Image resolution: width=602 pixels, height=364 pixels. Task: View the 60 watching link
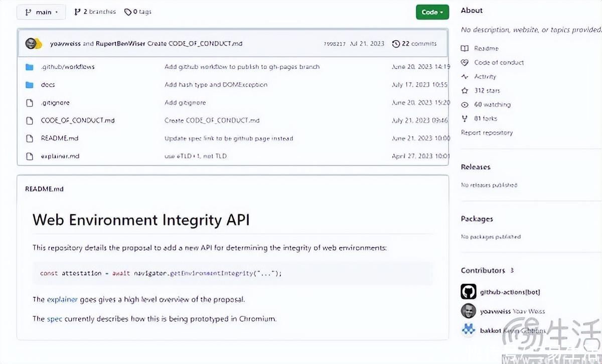pyautogui.click(x=492, y=105)
